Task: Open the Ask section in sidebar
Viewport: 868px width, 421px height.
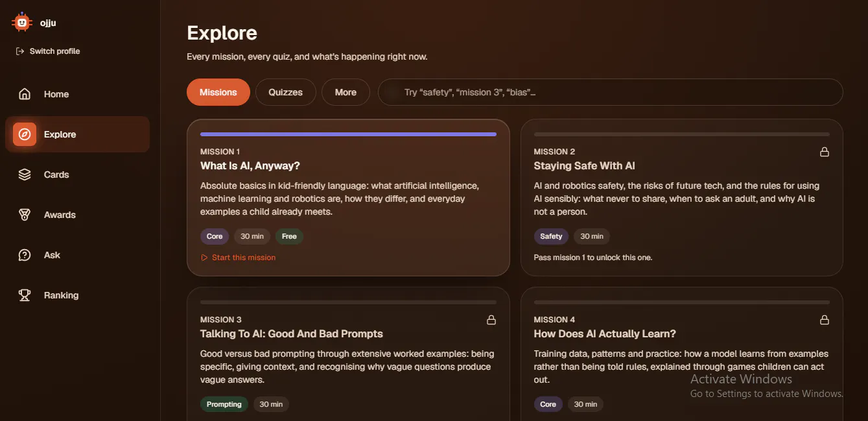Action: point(77,255)
